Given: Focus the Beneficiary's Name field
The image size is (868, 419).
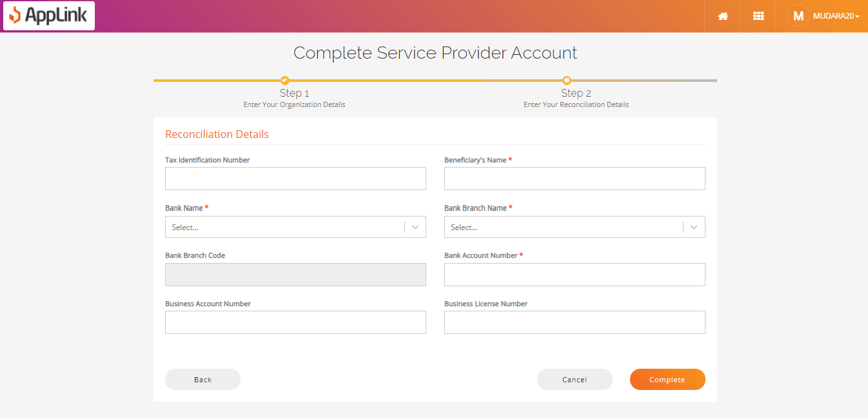Looking at the screenshot, I should tap(575, 179).
